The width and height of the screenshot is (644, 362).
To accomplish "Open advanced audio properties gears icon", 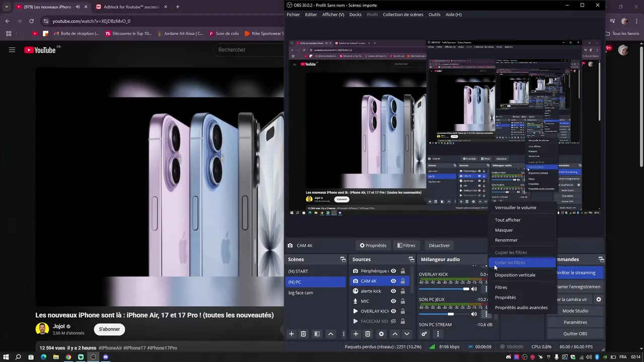I will coord(424,334).
